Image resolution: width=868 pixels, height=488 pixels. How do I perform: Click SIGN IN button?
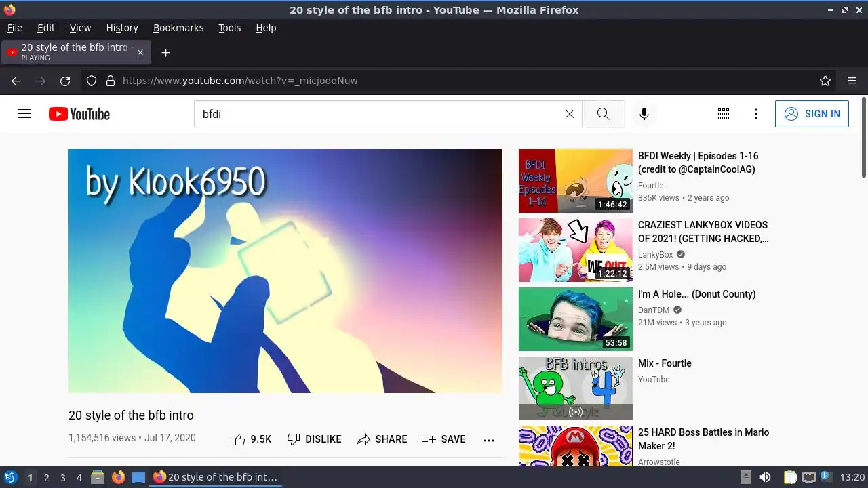coord(812,114)
